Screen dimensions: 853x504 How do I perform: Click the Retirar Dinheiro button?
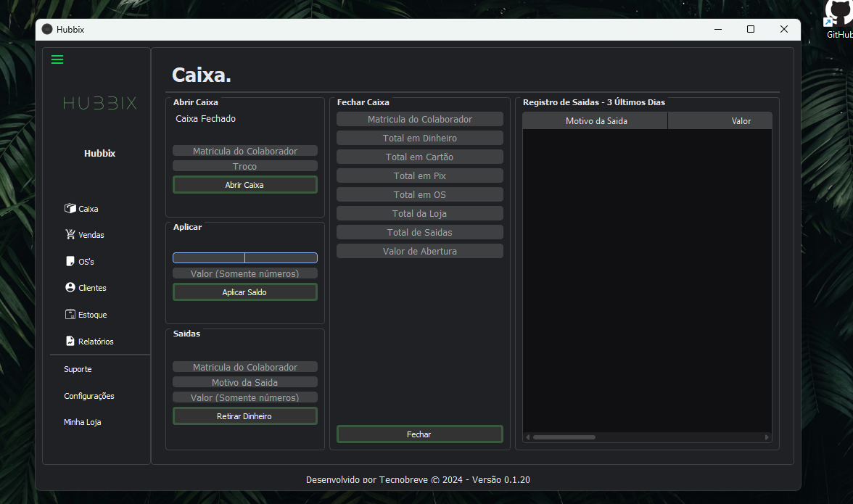(245, 416)
